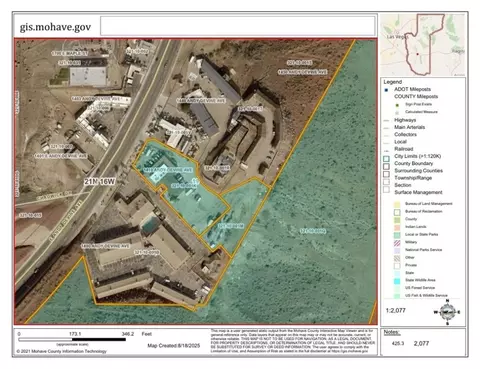Click the ADOT Mileposts legend symbol

click(386, 90)
